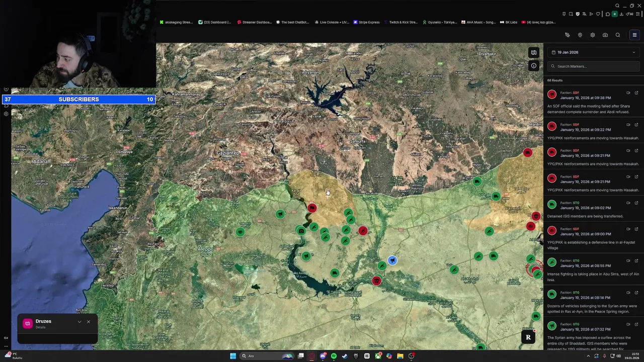Click the location pin marker tool icon

(580, 35)
